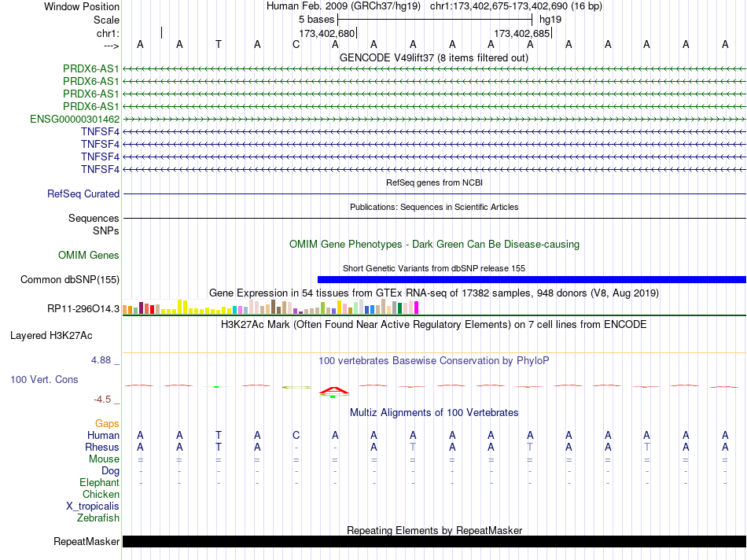Click the blue dbSNP variant bar
Image resolution: width=747 pixels, height=560 pixels.
click(532, 280)
